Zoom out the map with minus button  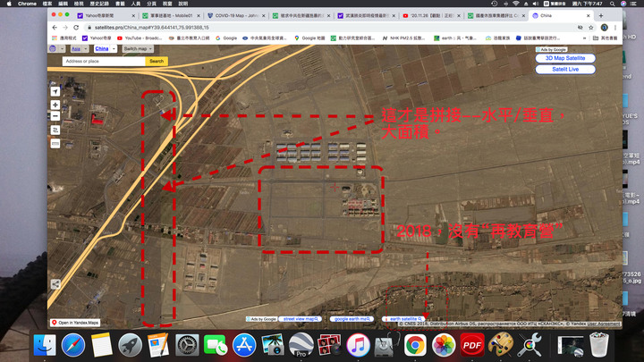coord(55,116)
